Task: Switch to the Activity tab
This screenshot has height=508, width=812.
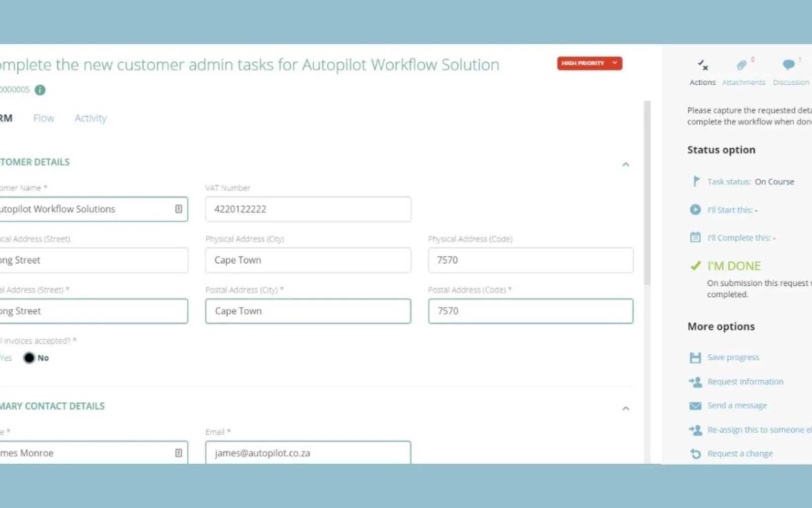Action: pyautogui.click(x=90, y=118)
